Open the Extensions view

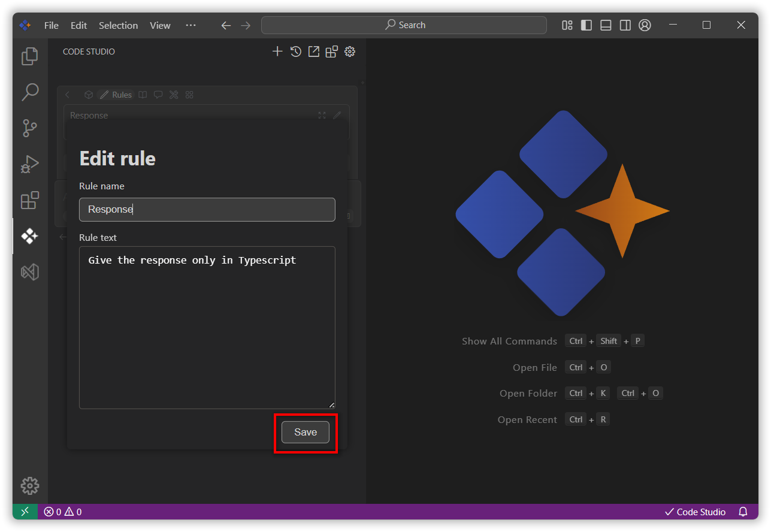tap(29, 200)
